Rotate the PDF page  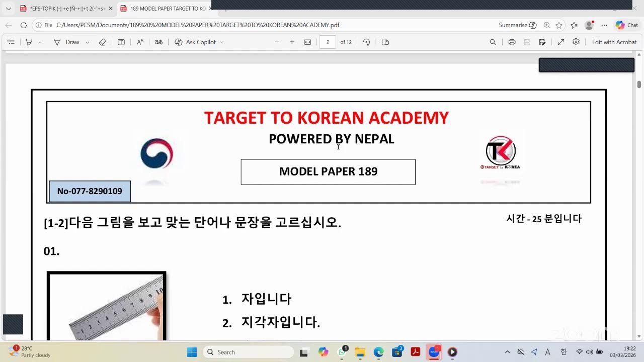(367, 42)
